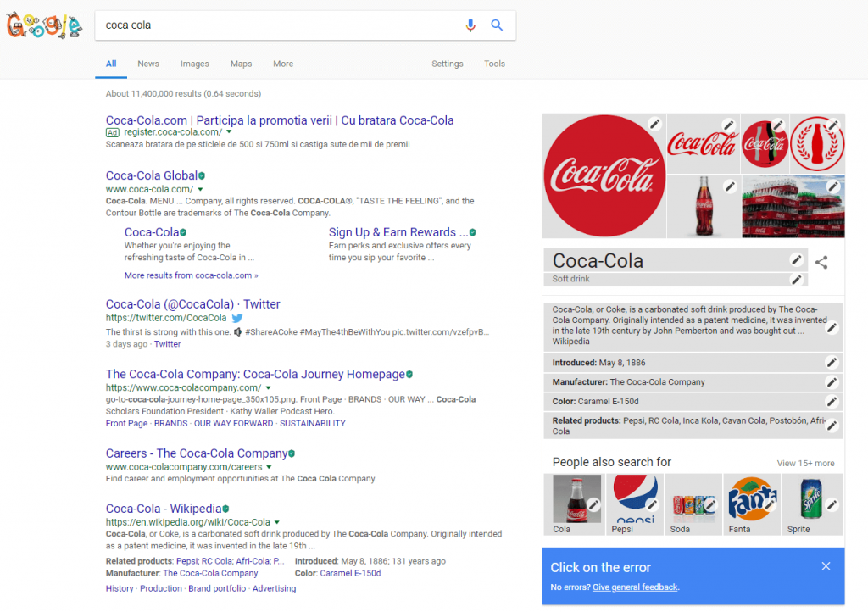
Task: Switch to the News tab
Action: coord(148,64)
